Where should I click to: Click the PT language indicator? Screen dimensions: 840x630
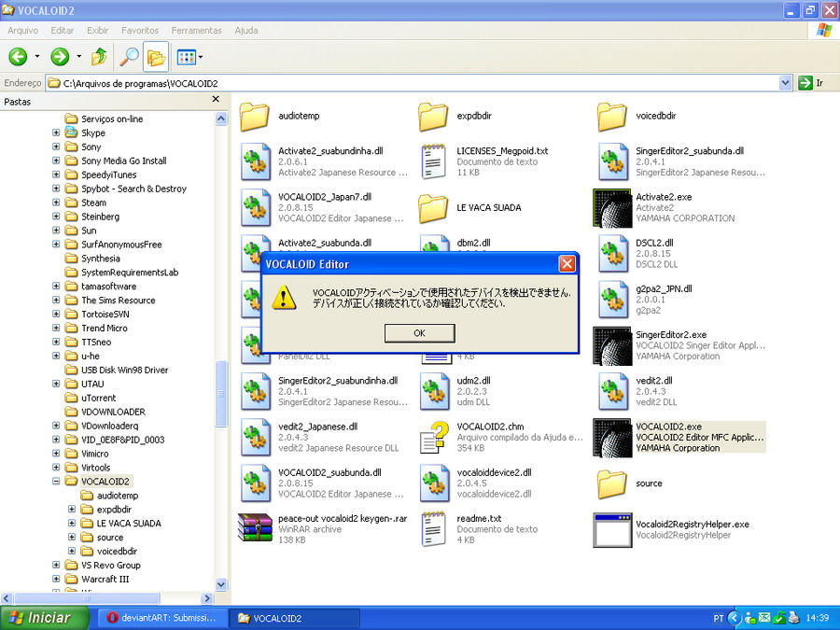[719, 618]
